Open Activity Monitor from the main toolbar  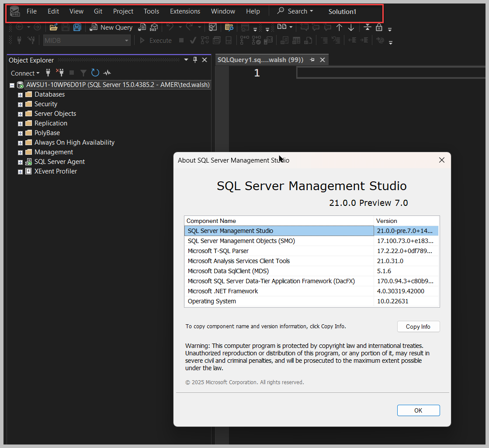pos(213,28)
